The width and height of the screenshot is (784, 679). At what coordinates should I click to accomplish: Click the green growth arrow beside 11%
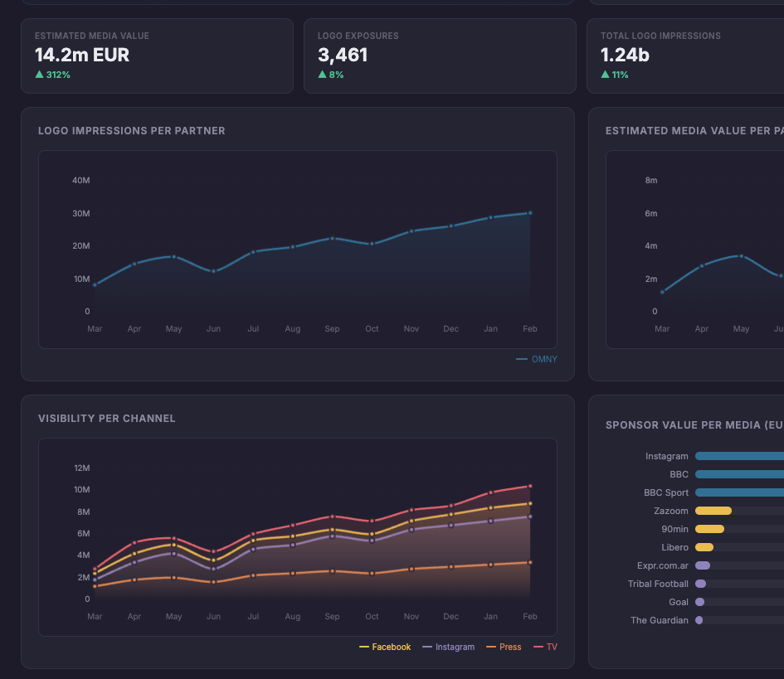coord(606,74)
